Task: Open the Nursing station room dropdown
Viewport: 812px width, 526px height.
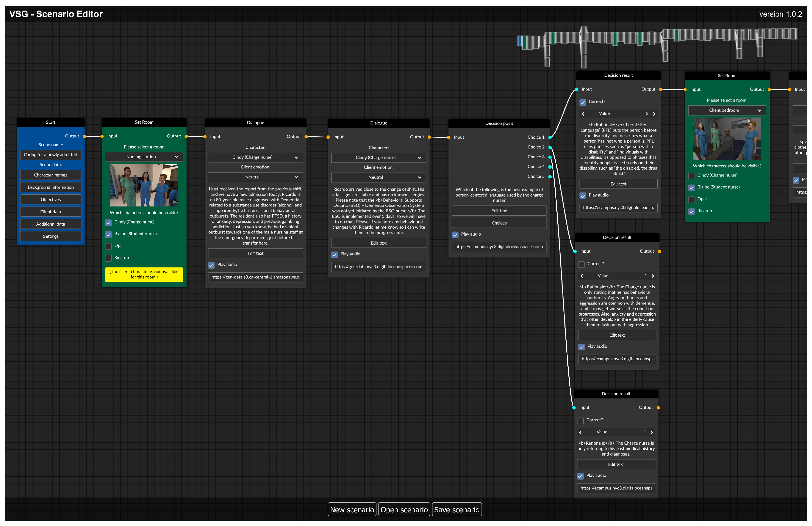Action: coord(144,157)
